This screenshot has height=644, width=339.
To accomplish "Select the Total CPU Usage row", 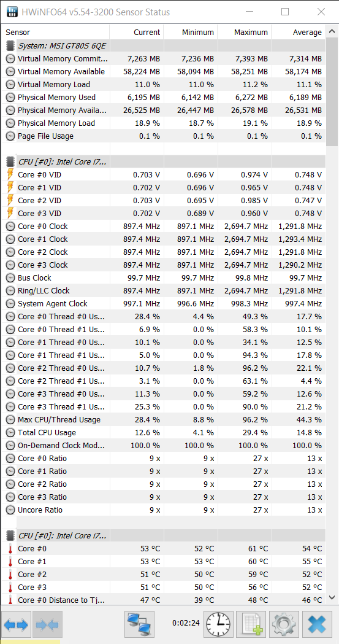I will click(164, 432).
